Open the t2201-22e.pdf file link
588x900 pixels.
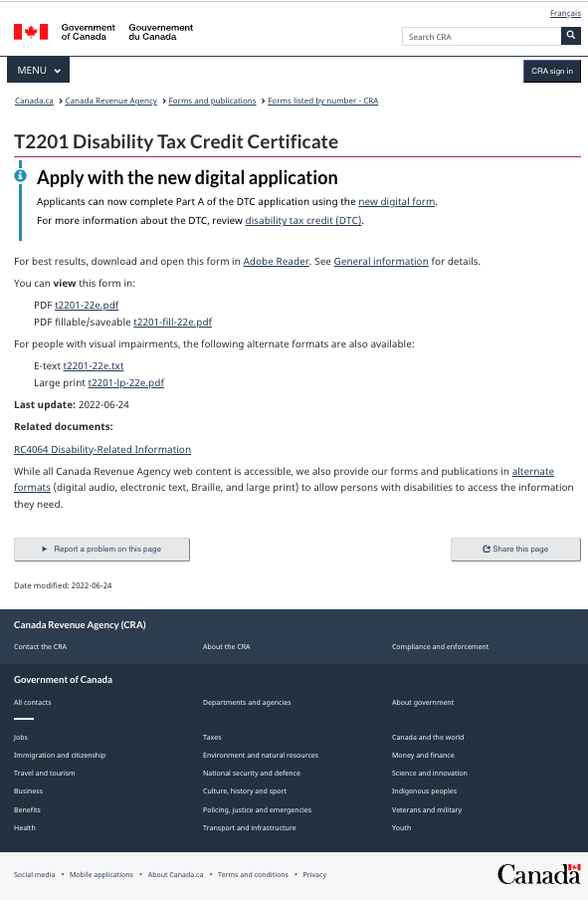pos(87,305)
